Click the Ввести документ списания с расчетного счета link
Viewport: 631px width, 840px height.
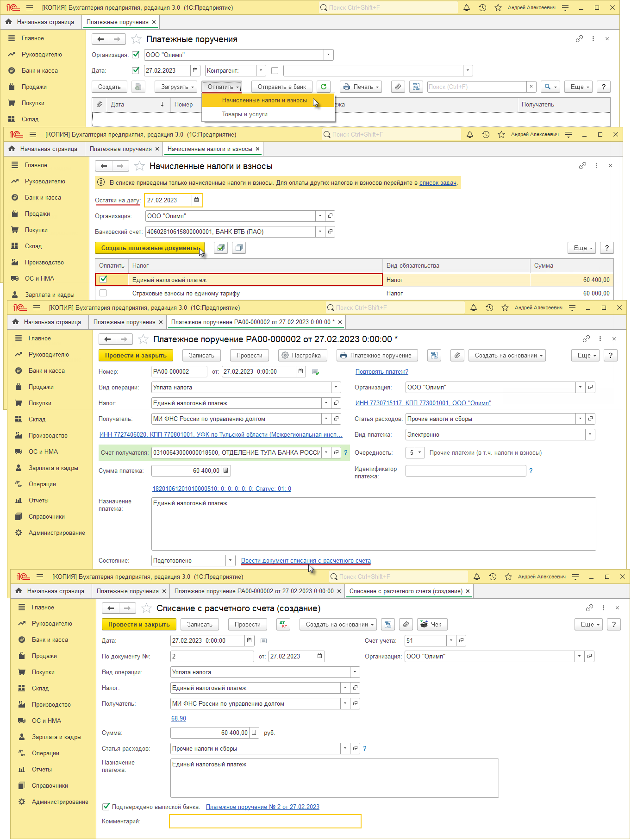click(x=306, y=560)
